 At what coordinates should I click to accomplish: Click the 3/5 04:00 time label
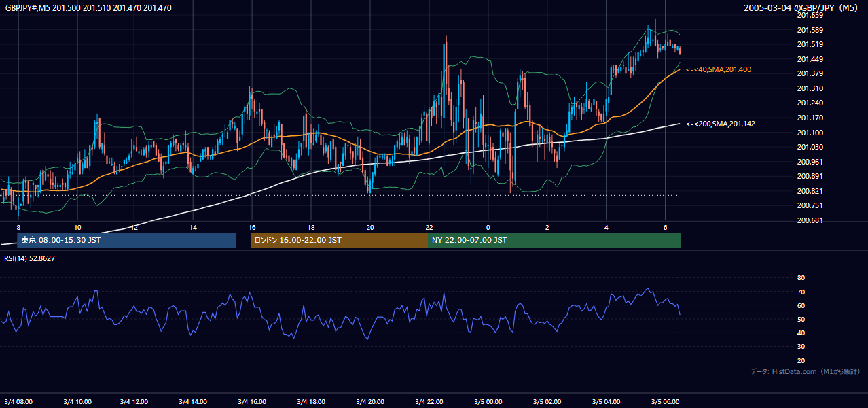[606, 401]
